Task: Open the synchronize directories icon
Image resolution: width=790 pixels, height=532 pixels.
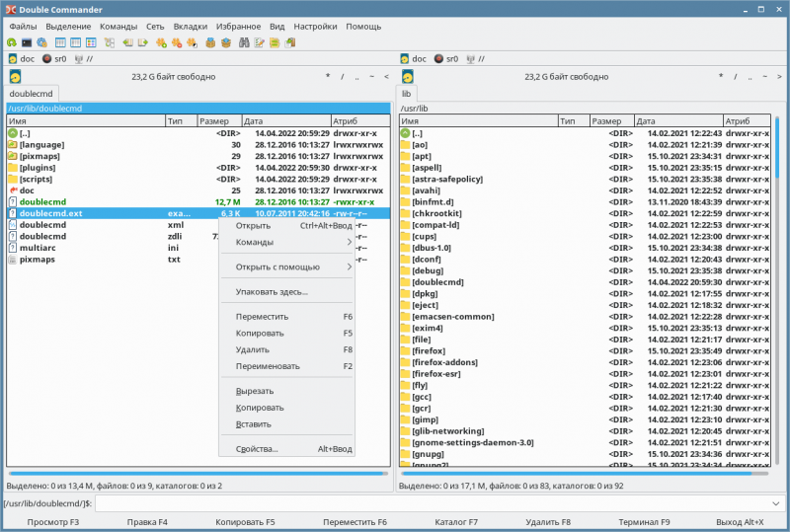Action: (275, 42)
